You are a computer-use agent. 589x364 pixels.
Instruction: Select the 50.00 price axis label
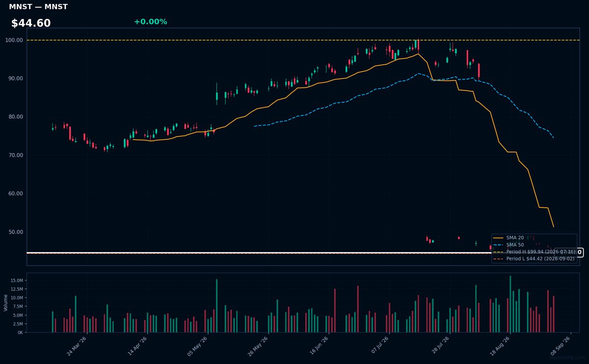[x=16, y=232]
